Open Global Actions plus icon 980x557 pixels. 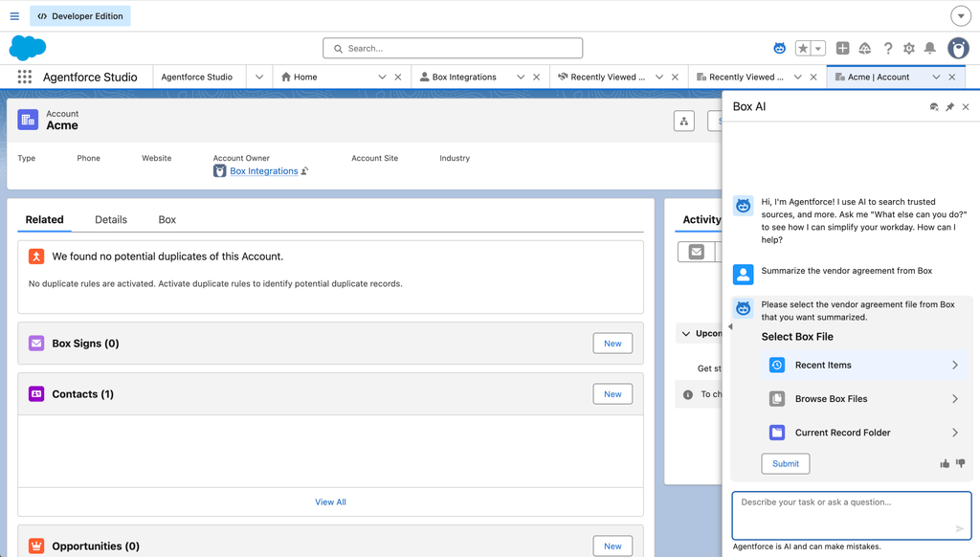(842, 48)
